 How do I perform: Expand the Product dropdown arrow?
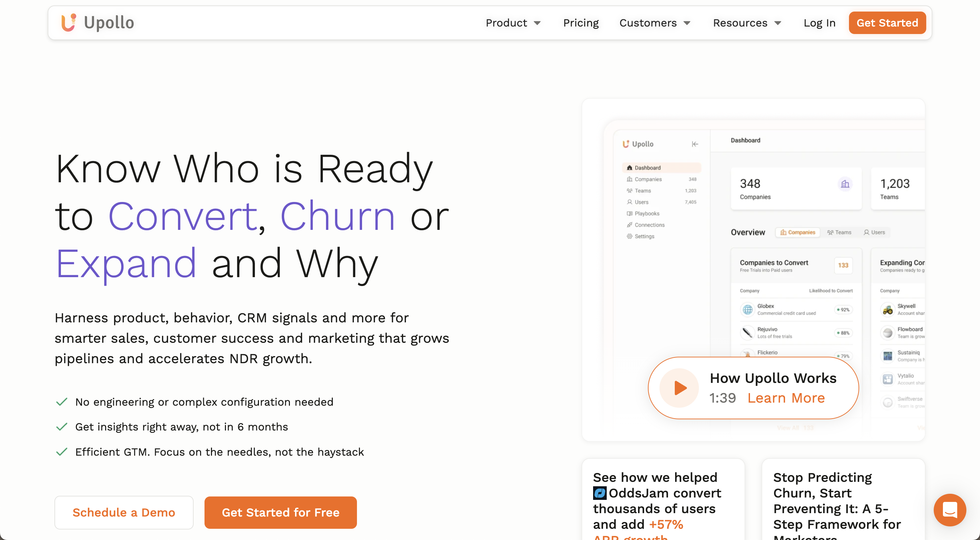pyautogui.click(x=537, y=23)
